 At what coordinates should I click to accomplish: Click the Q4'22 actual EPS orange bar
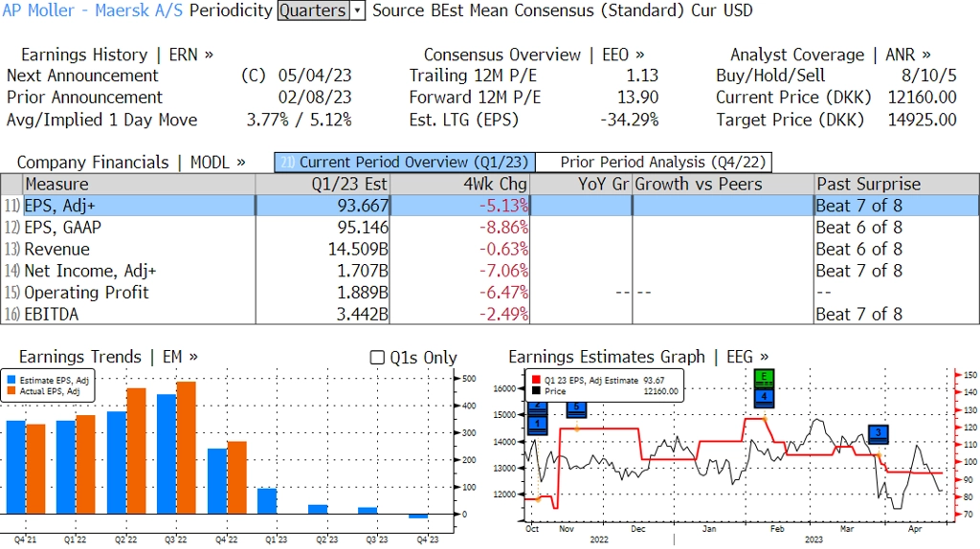click(237, 478)
